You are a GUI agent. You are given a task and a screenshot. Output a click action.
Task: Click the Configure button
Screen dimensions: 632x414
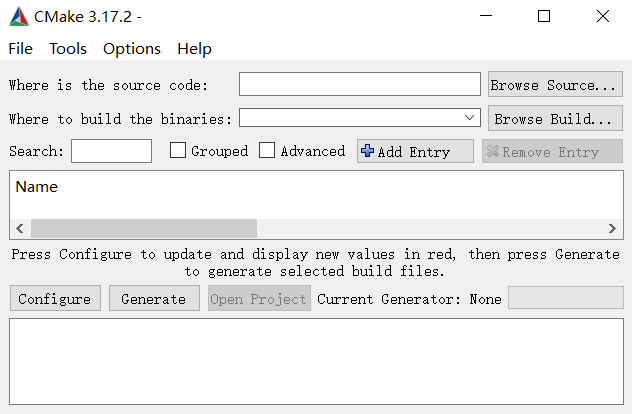pyautogui.click(x=55, y=299)
